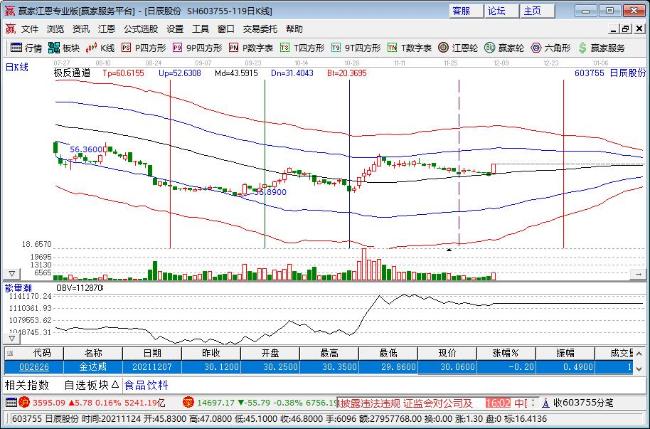The width and height of the screenshot is (650, 429).
Task: Collapse the volume panel down-arrow button
Action: 12,274
